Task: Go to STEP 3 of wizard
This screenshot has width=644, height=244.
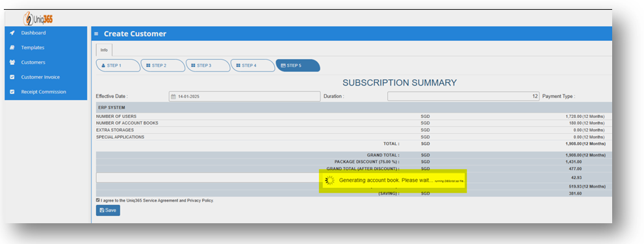Action: pos(208,66)
